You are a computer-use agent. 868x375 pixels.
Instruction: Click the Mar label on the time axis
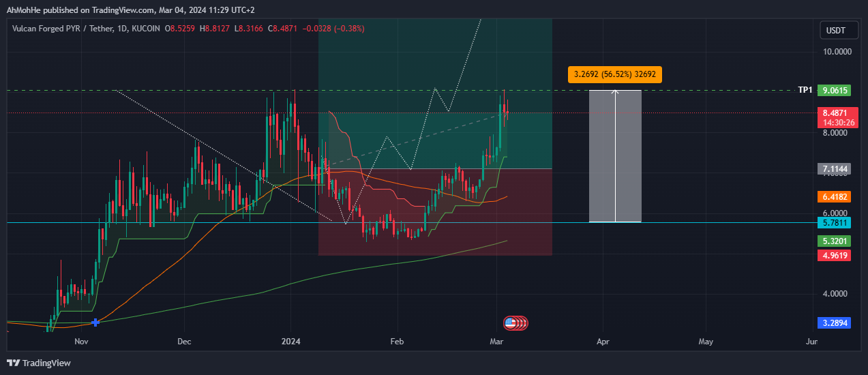coord(497,341)
